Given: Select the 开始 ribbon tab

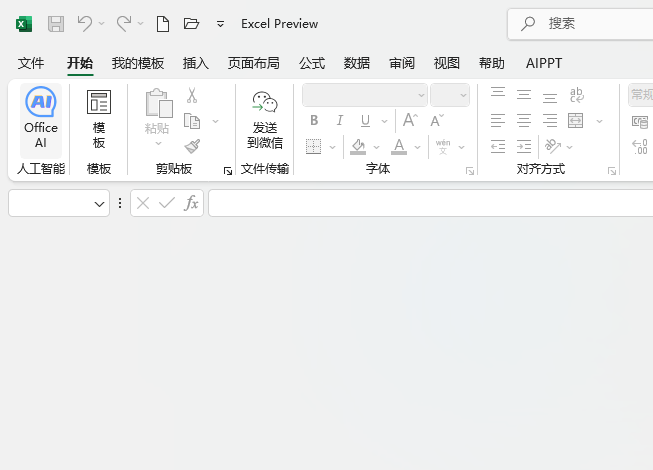Looking at the screenshot, I should click(x=80, y=63).
